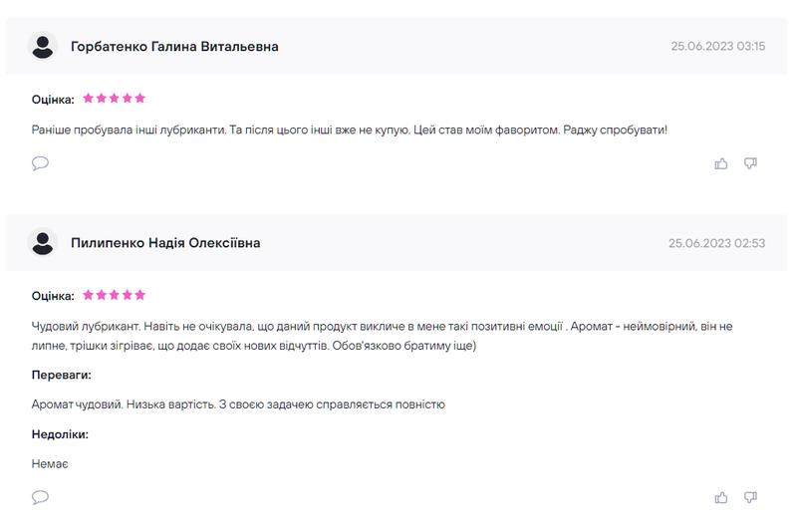Click the 'Немає' disadvantages text
This screenshot has height=532, width=797.
[x=50, y=464]
